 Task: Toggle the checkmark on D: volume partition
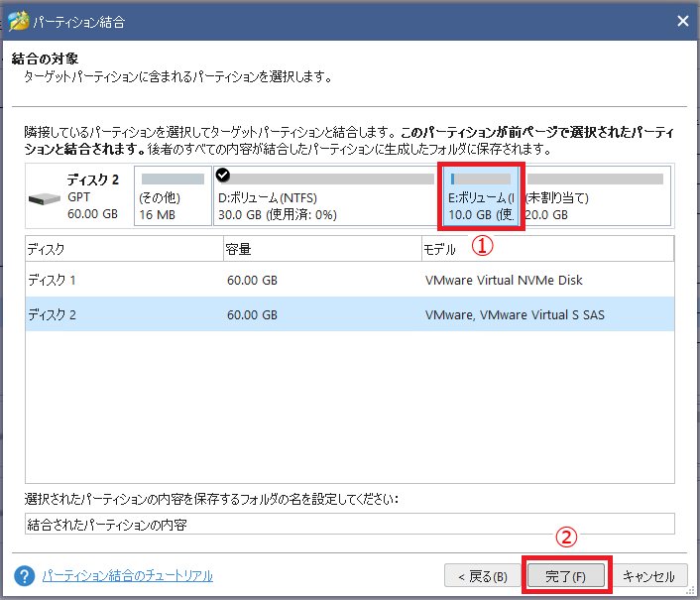click(223, 176)
